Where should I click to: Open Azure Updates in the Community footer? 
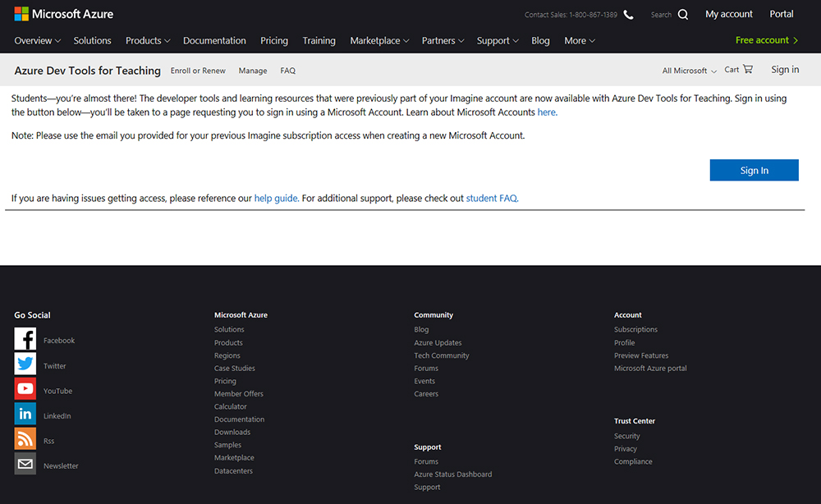click(x=438, y=343)
